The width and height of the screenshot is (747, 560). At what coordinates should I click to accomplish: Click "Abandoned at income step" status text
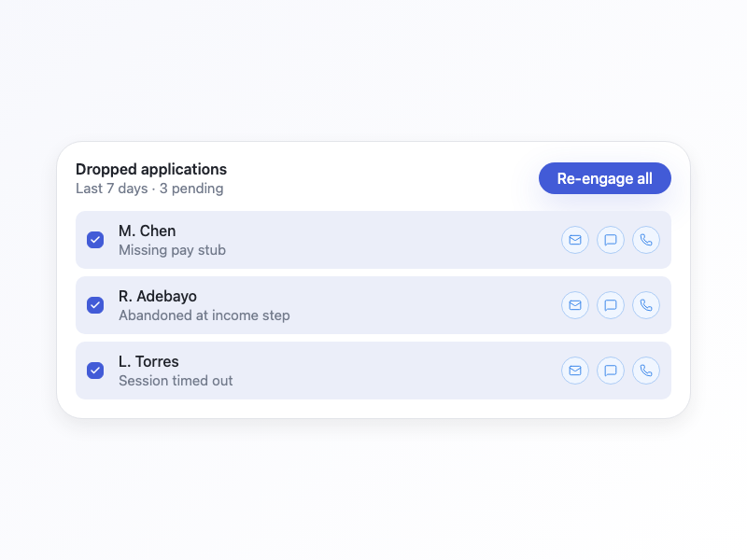204,315
